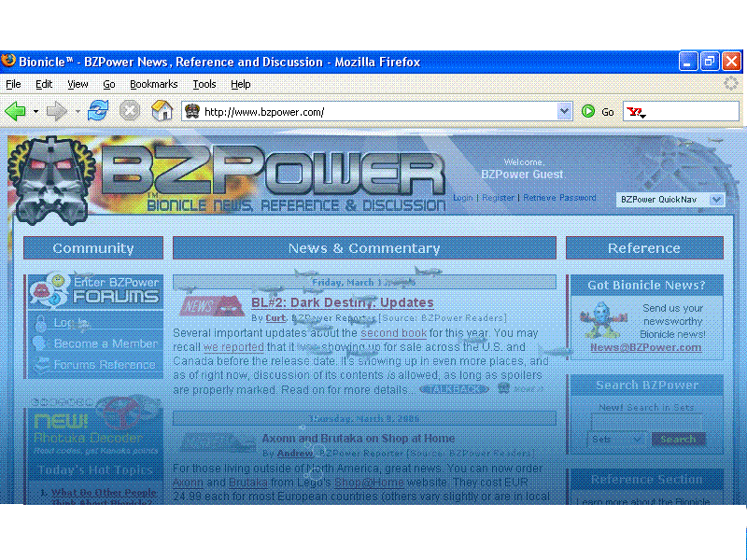Follow the Shop@Home link

(x=369, y=482)
